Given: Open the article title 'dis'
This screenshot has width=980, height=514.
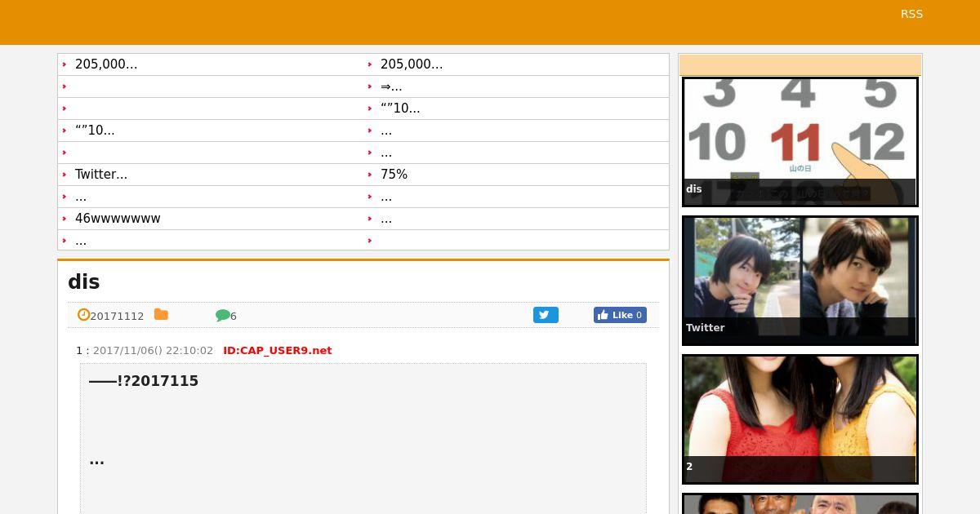Looking at the screenshot, I should click(83, 282).
